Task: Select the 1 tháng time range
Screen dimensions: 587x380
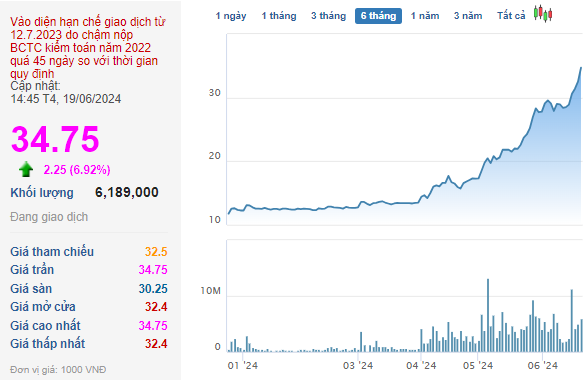Action: (279, 16)
